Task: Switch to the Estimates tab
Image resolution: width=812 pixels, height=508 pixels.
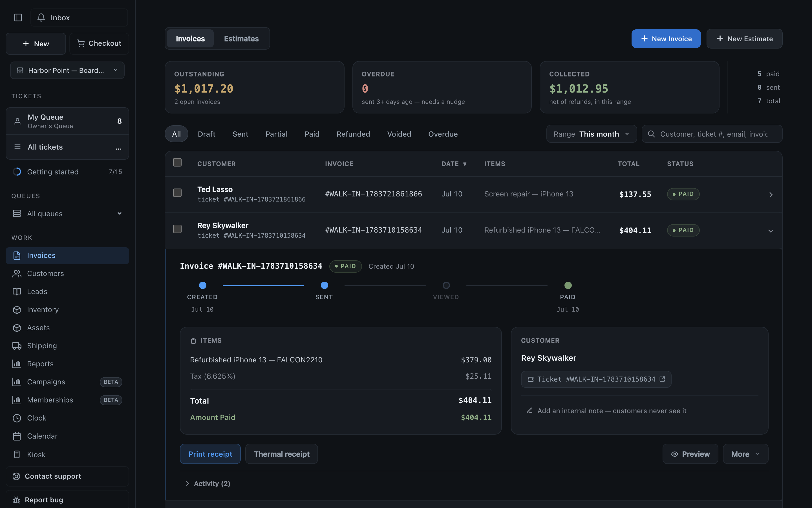Action: tap(241, 39)
